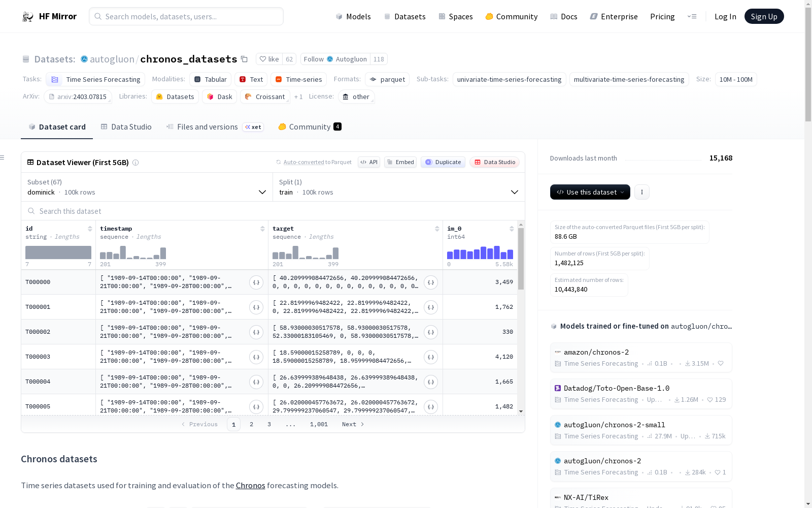Open the amazon/chronos-2 model card
The height and width of the screenshot is (508, 812).
641,358
